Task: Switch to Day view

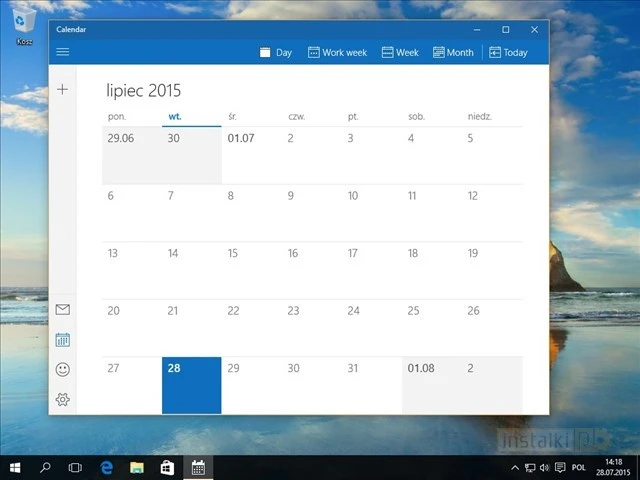Action: 275,52
